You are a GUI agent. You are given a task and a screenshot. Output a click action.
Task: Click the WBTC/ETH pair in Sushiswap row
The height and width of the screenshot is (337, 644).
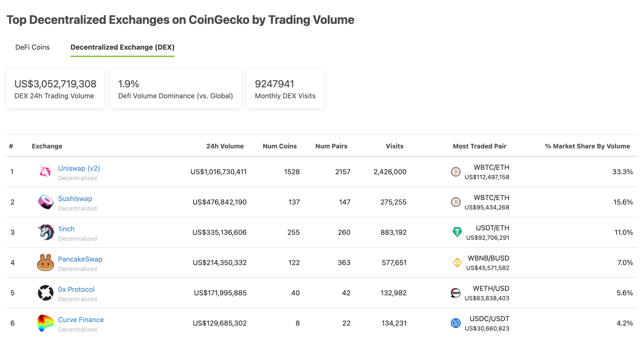(x=491, y=197)
